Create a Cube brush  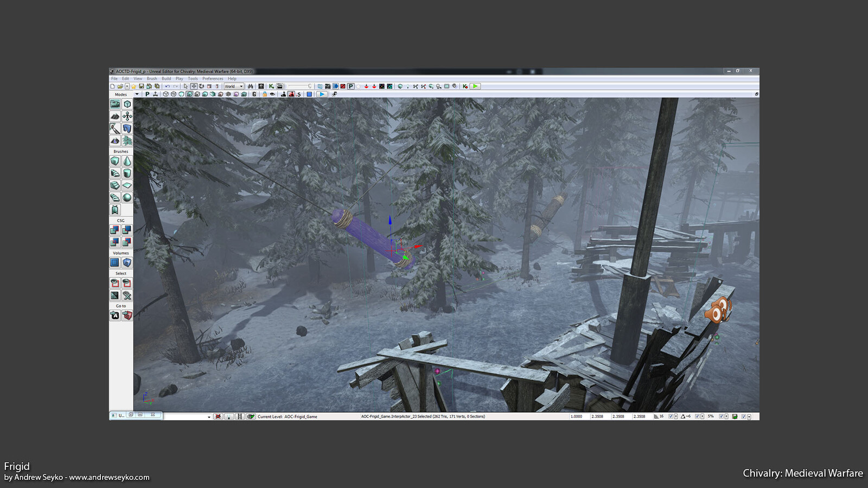(115, 161)
